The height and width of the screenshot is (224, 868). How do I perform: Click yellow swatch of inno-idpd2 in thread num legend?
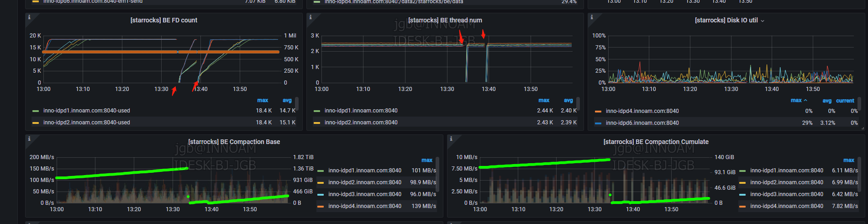[317, 123]
